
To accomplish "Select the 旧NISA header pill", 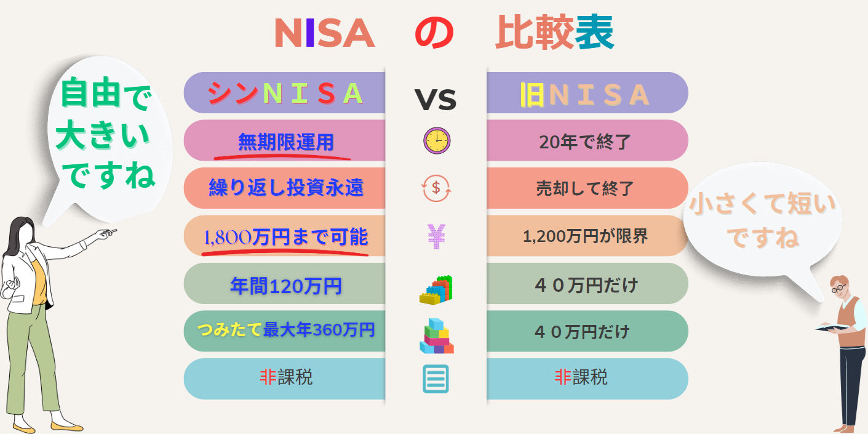I will [587, 93].
